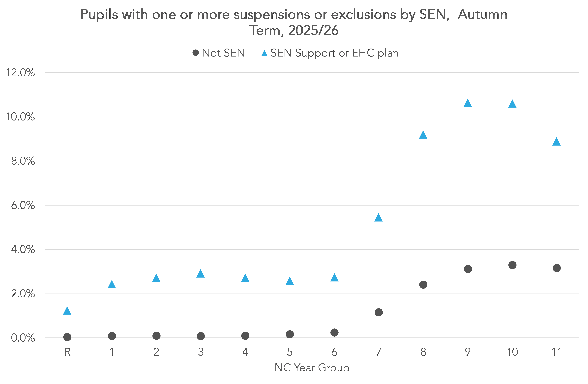Click the 'NC Year Group' axis title
Screen dimensions: 588x384
pyautogui.click(x=312, y=368)
